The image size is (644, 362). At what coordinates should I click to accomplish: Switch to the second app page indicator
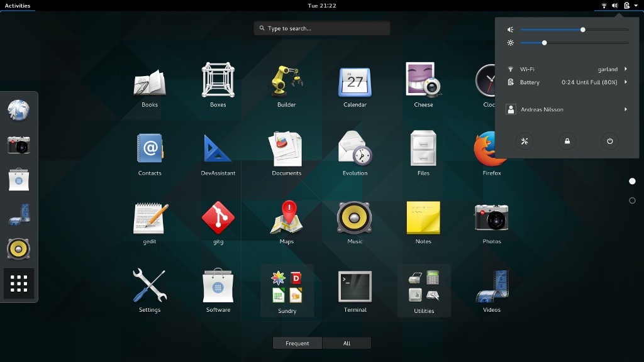coord(632,200)
